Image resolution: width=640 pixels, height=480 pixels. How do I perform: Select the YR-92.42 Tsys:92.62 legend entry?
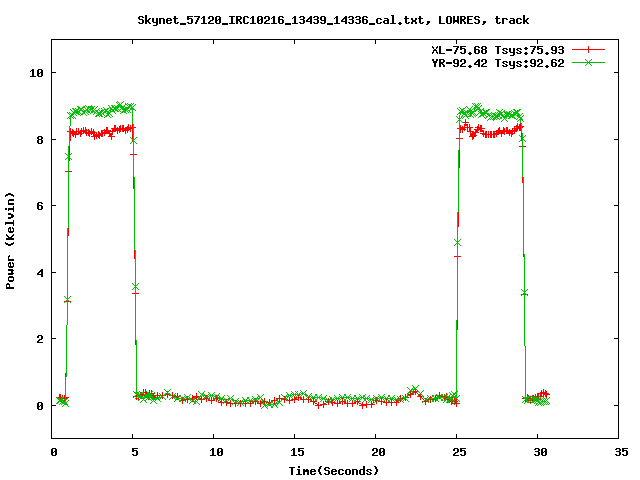click(x=498, y=63)
